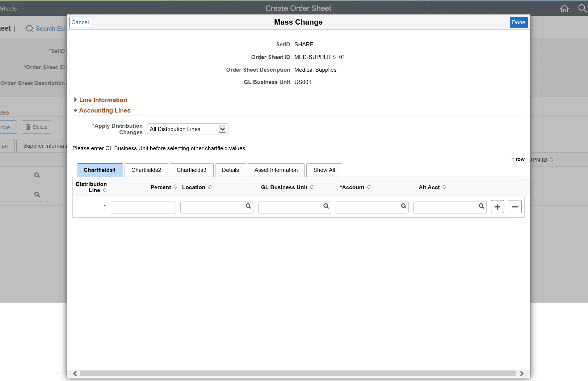Cancel the Mass Change dialog
This screenshot has width=588, height=381.
point(80,22)
